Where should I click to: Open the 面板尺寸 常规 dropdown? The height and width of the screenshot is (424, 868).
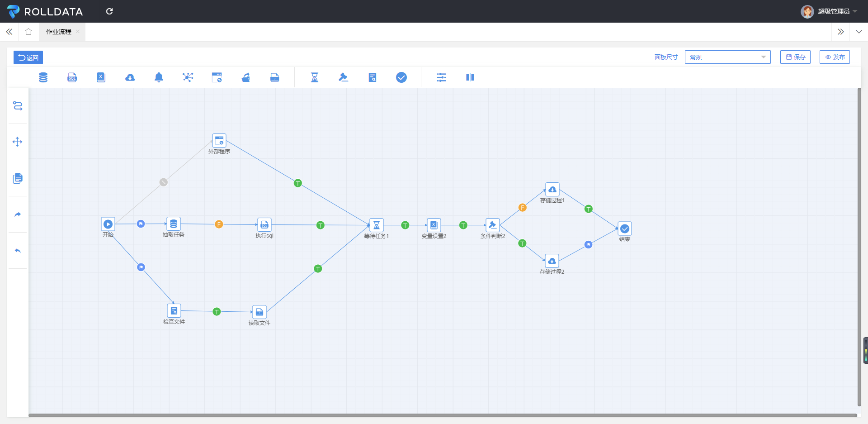(728, 57)
